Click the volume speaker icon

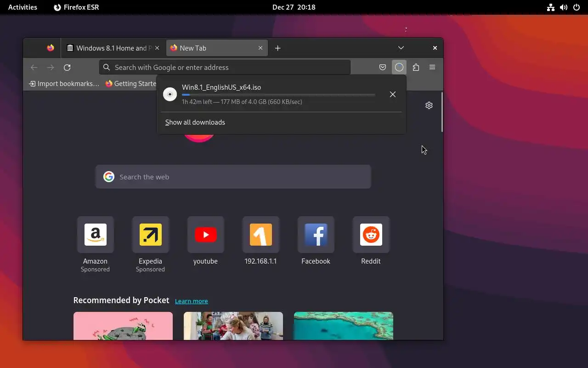564,7
